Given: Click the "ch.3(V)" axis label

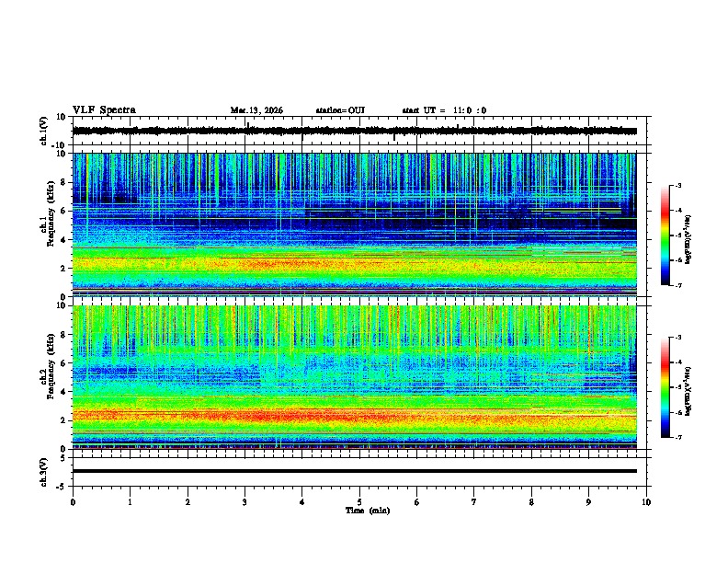Looking at the screenshot, I should pos(44,472).
